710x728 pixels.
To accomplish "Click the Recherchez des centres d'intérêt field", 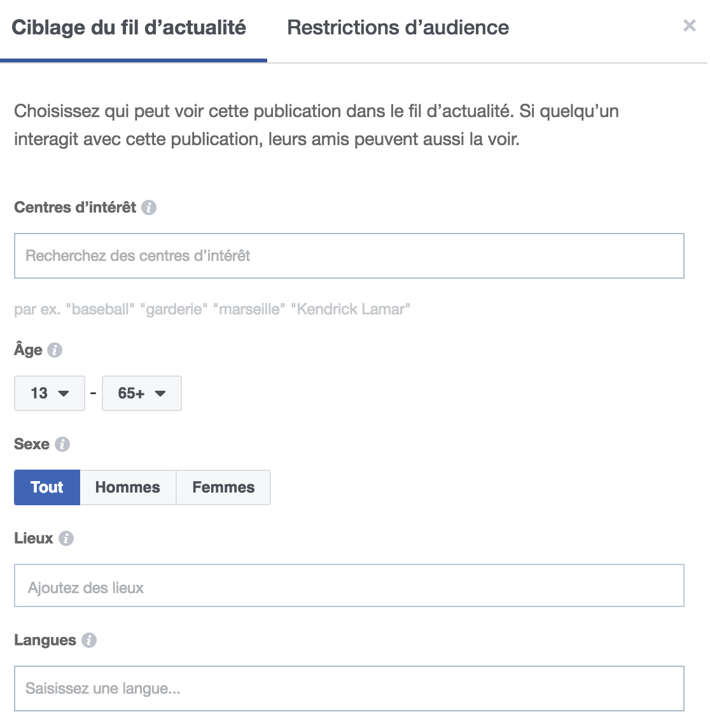I will (349, 256).
